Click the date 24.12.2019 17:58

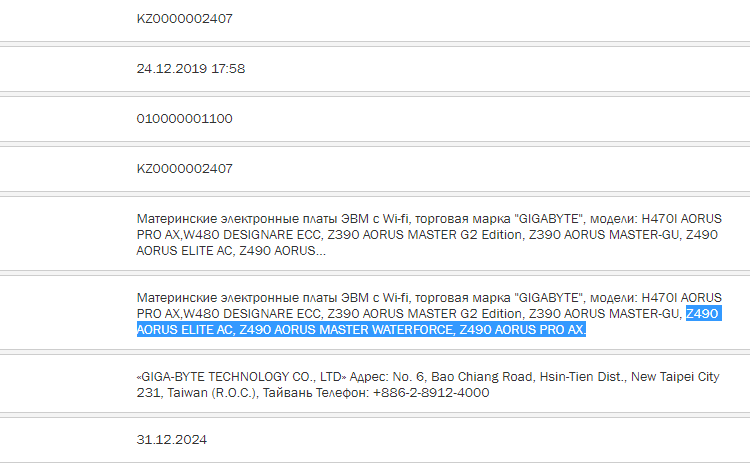[x=191, y=69]
